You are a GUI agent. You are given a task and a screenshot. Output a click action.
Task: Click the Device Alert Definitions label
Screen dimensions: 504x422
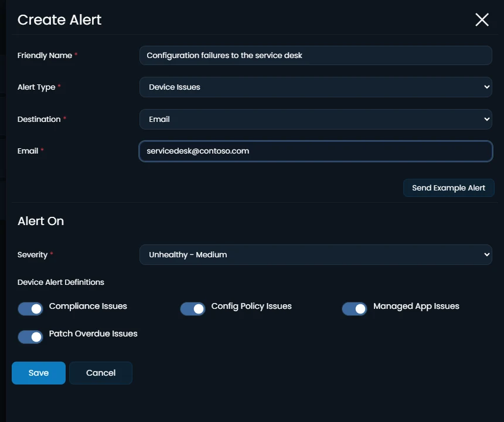pos(61,282)
